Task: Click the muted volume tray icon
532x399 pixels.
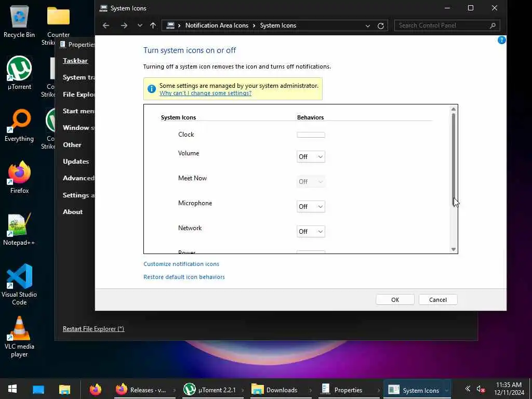Action: 481,389
